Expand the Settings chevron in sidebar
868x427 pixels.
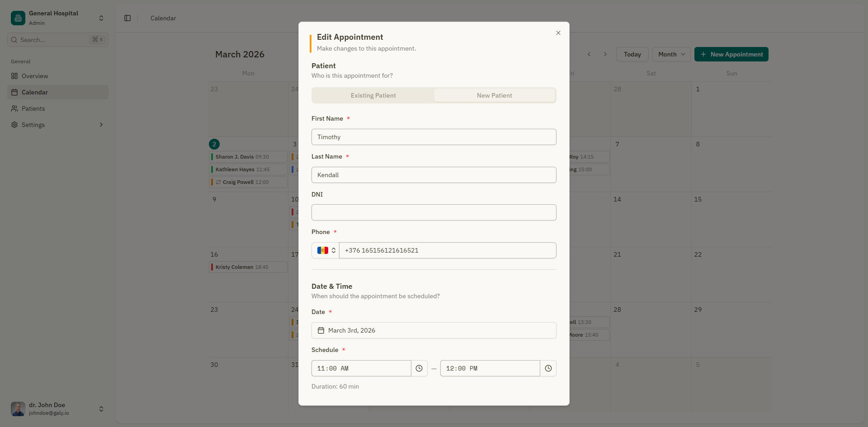coord(101,125)
